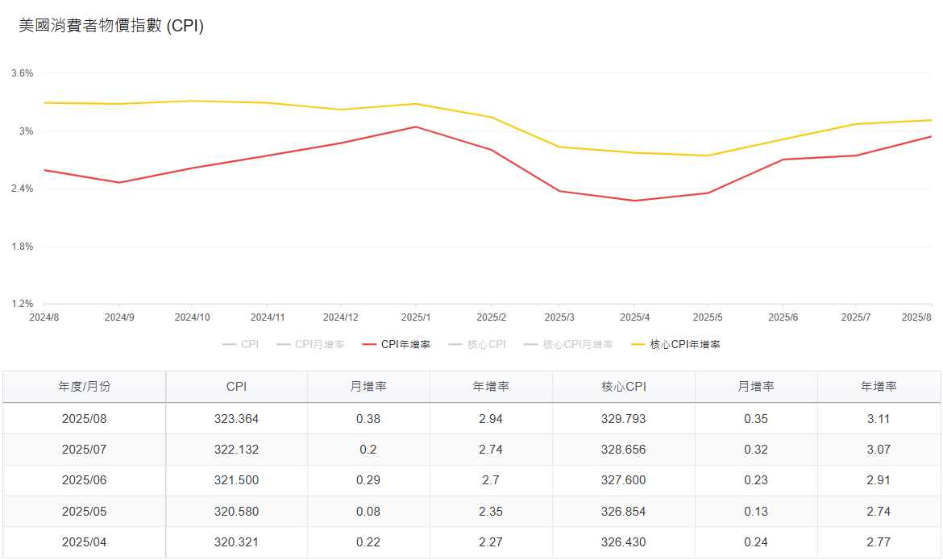Select the 2025/08 table row date
This screenshot has width=943, height=560.
pos(85,419)
